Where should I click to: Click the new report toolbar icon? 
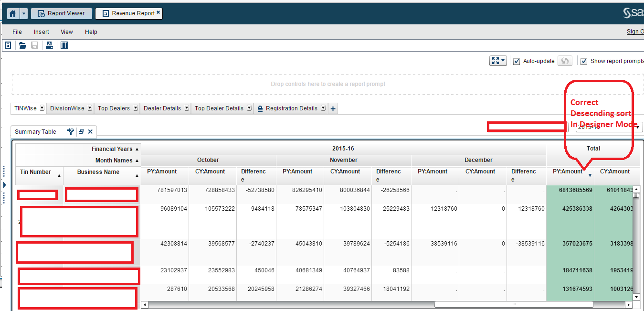tap(8, 45)
